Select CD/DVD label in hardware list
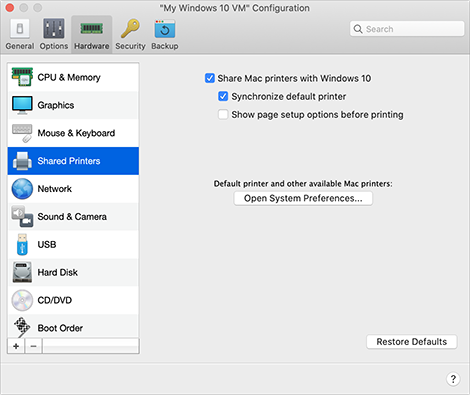This screenshot has width=470, height=395. [54, 300]
